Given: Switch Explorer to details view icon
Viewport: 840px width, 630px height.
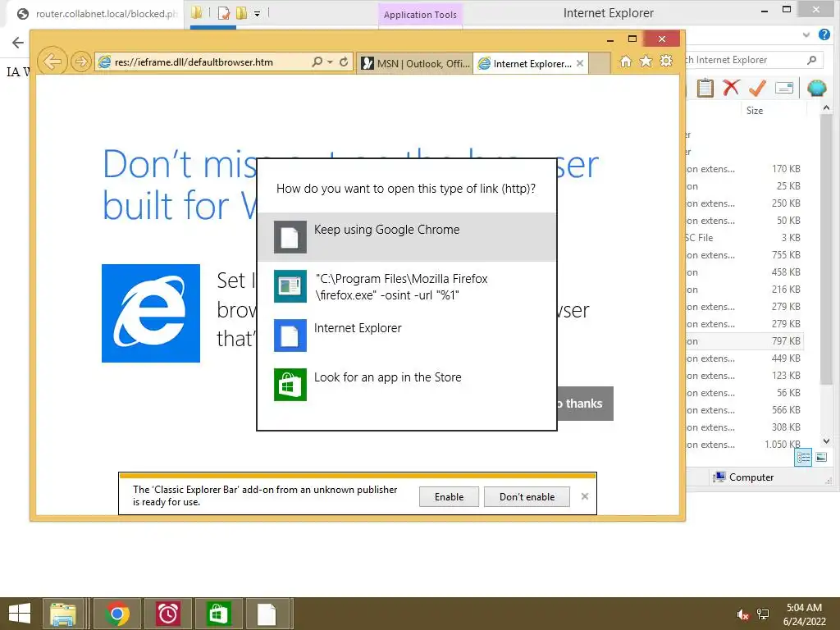Looking at the screenshot, I should tap(803, 458).
